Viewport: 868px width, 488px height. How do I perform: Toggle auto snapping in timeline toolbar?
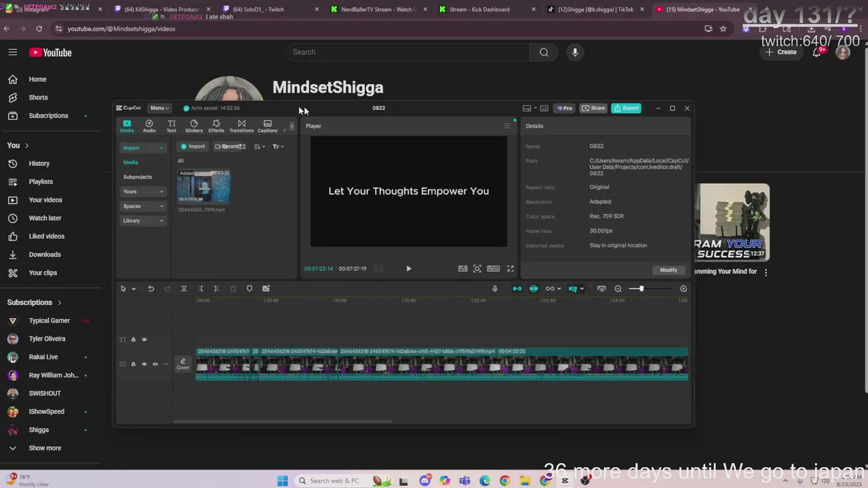coord(534,289)
